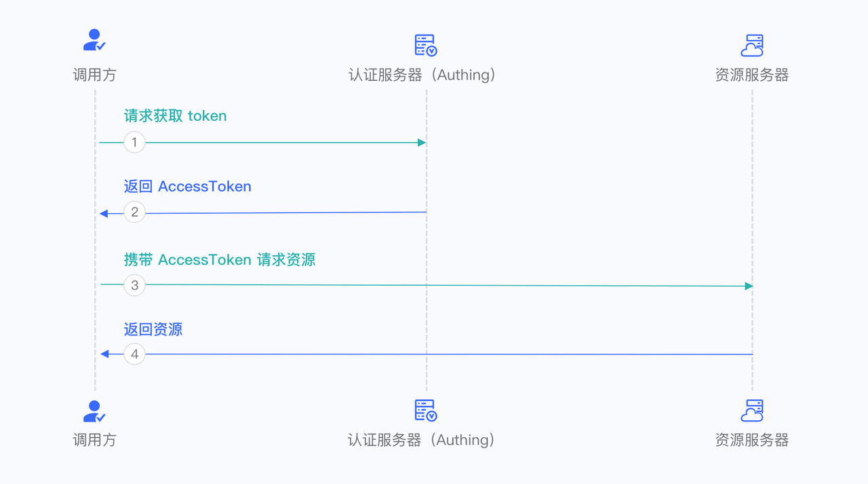Click the caller user icon in the header row

[x=94, y=41]
